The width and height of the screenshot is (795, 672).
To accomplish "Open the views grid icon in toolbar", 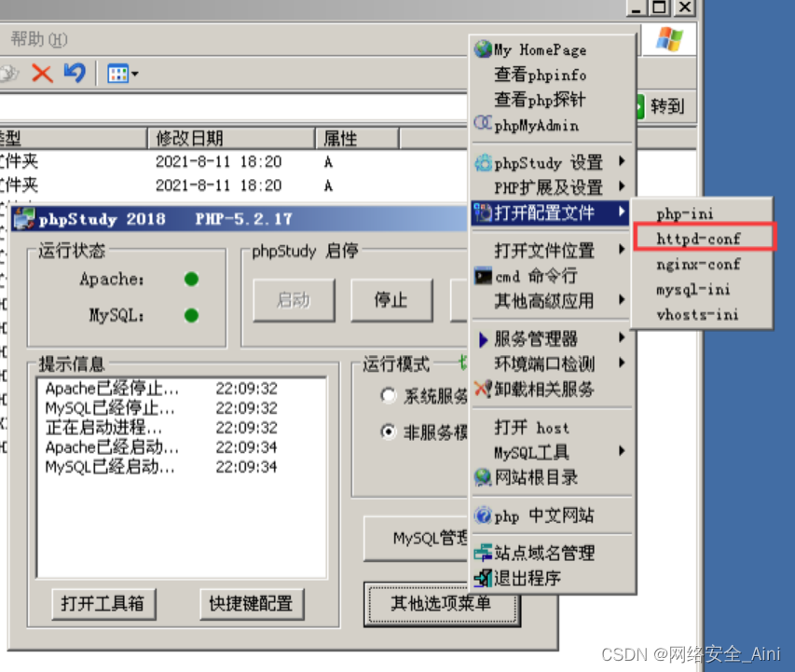I will coord(117,74).
